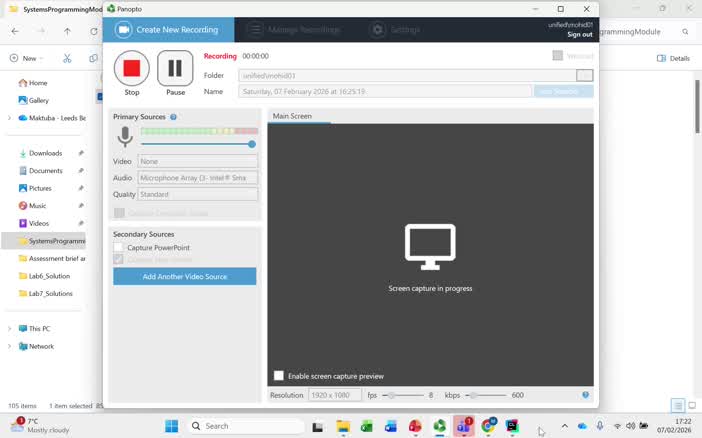Open the CLion taskbar icon
The image size is (702, 438).
(512, 426)
